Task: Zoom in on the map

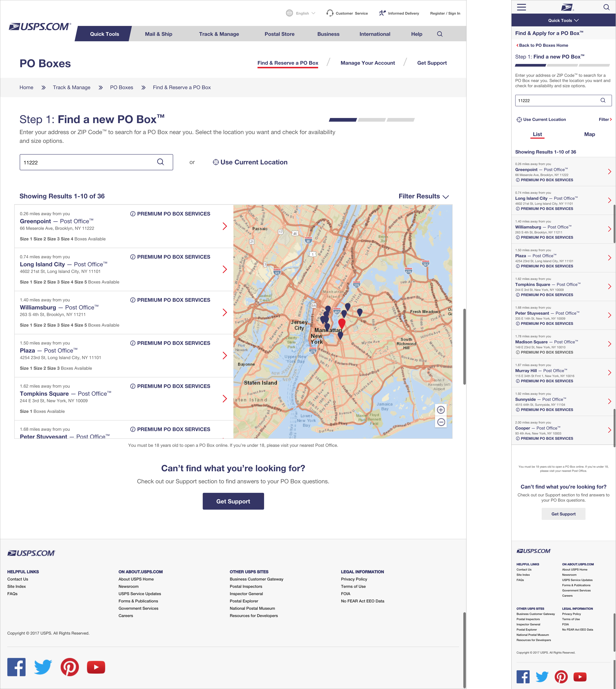Action: tap(441, 410)
